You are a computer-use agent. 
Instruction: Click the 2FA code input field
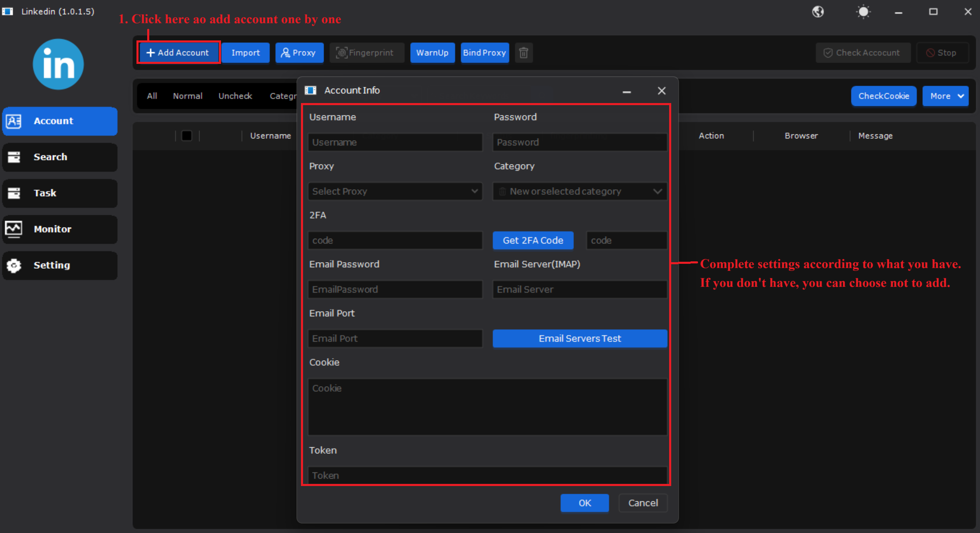point(395,240)
